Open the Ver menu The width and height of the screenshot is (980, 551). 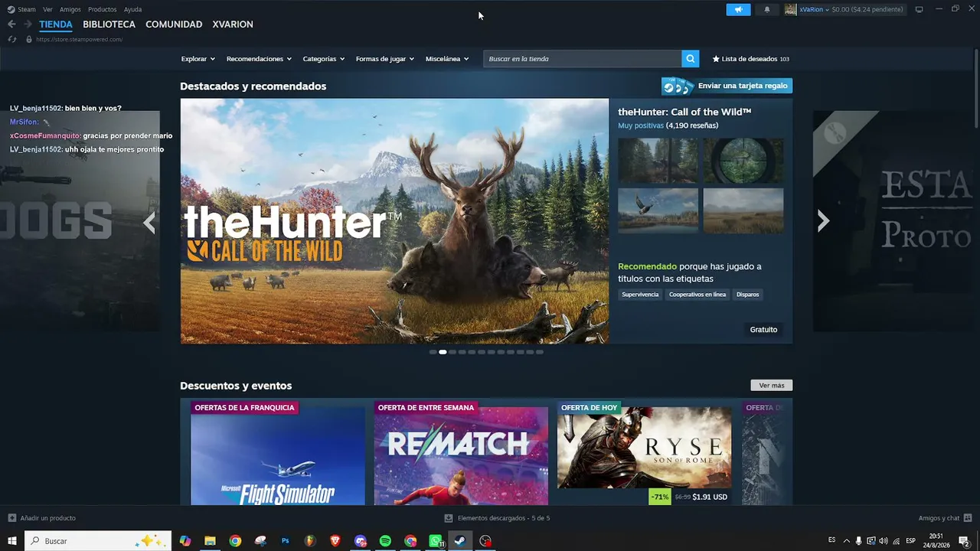click(48, 9)
